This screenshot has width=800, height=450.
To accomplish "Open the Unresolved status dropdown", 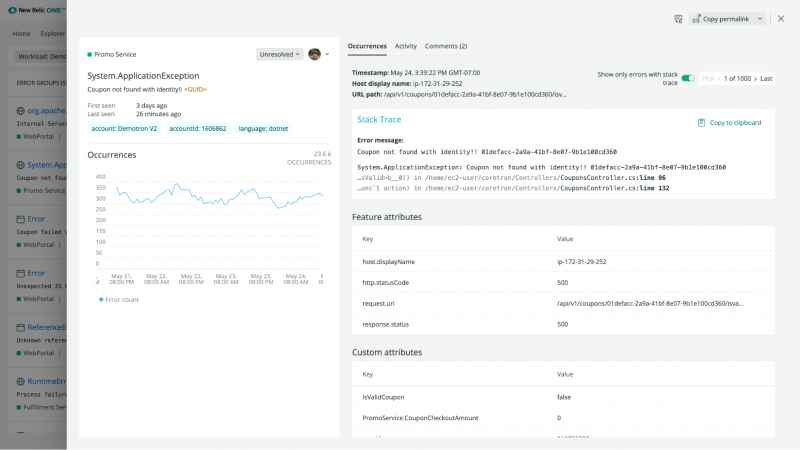I will tap(279, 54).
